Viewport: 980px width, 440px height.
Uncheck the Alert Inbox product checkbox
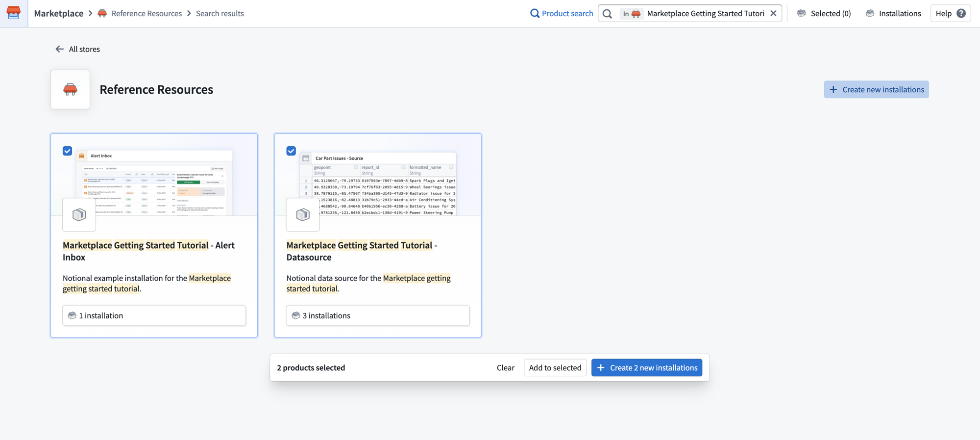click(68, 151)
